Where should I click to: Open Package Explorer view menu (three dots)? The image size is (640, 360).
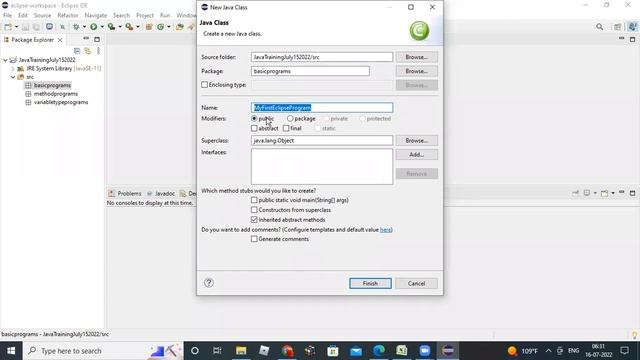[x=98, y=51]
